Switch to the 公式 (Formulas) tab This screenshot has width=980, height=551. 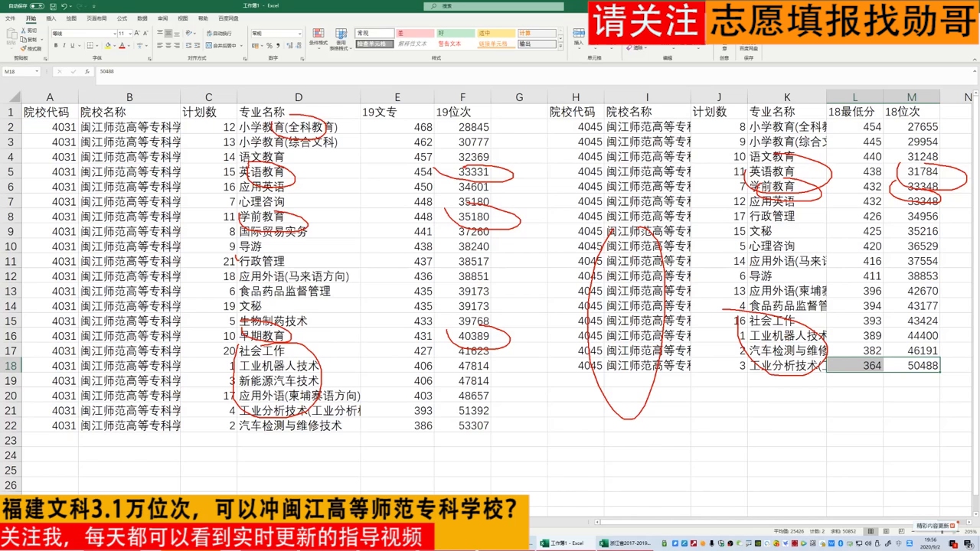click(122, 18)
